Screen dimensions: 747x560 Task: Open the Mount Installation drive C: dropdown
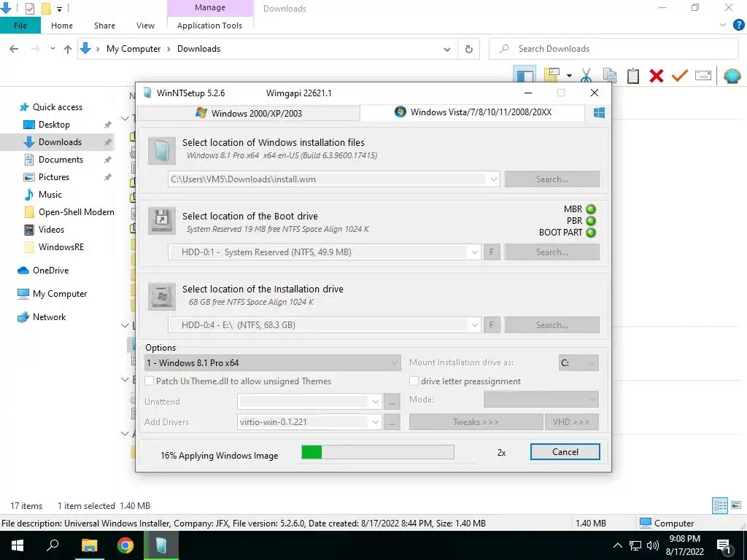click(x=578, y=363)
